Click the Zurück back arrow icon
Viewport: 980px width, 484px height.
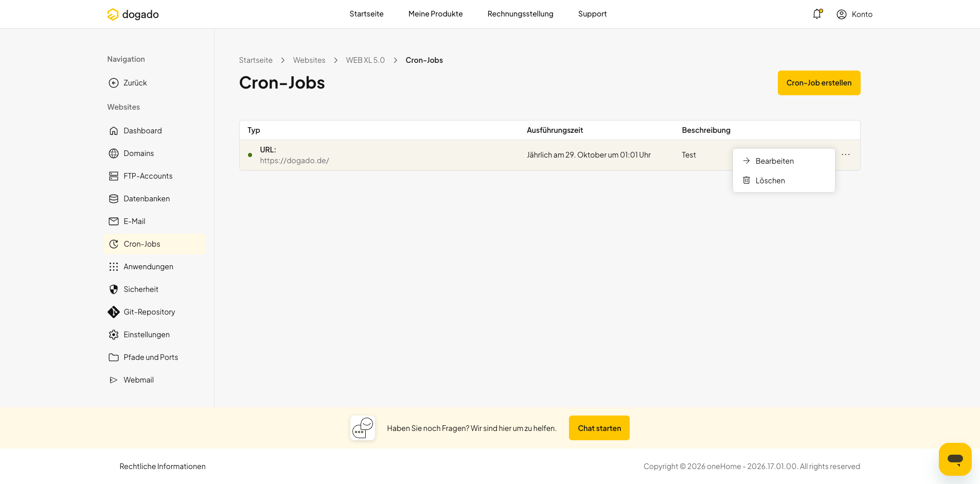114,83
